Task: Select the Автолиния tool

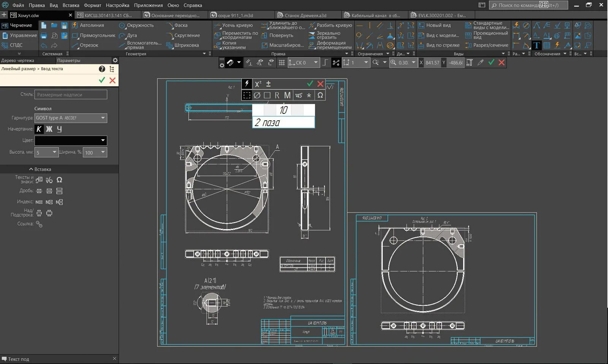Action: [88, 25]
